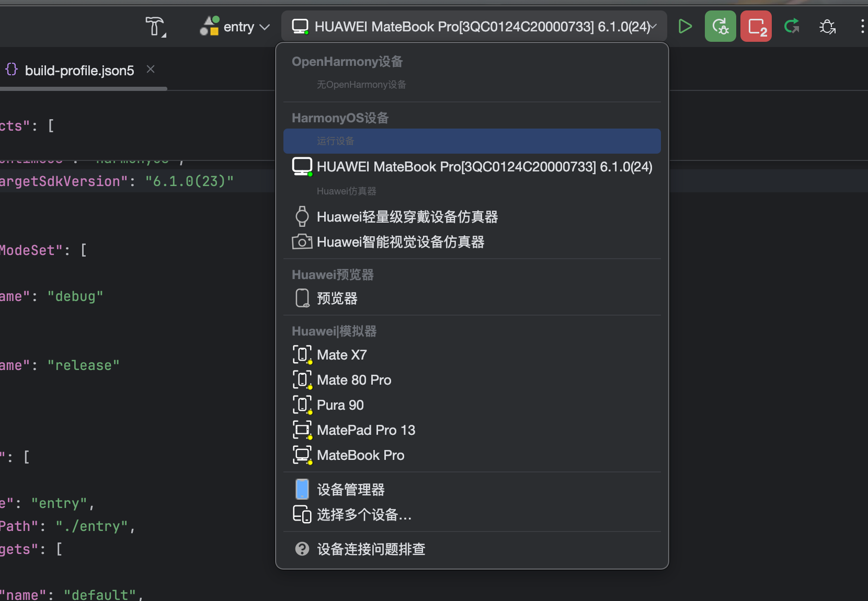
Task: Click the Huawei仿真器 subheader
Action: (347, 191)
